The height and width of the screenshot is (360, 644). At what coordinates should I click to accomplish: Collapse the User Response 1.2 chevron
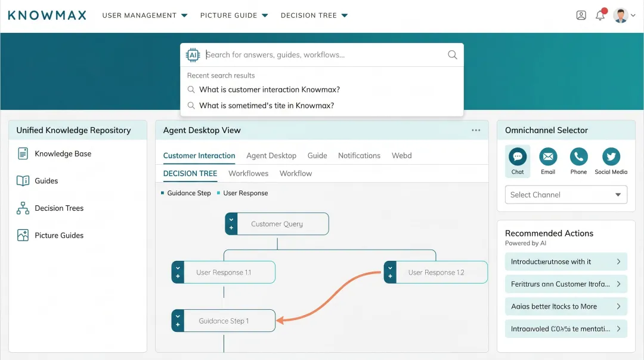390,268
